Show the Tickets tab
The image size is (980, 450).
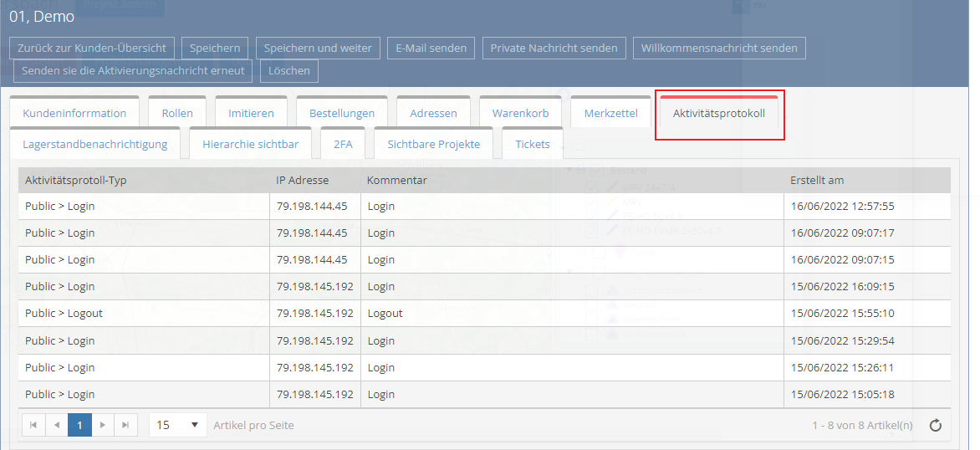[x=532, y=144]
